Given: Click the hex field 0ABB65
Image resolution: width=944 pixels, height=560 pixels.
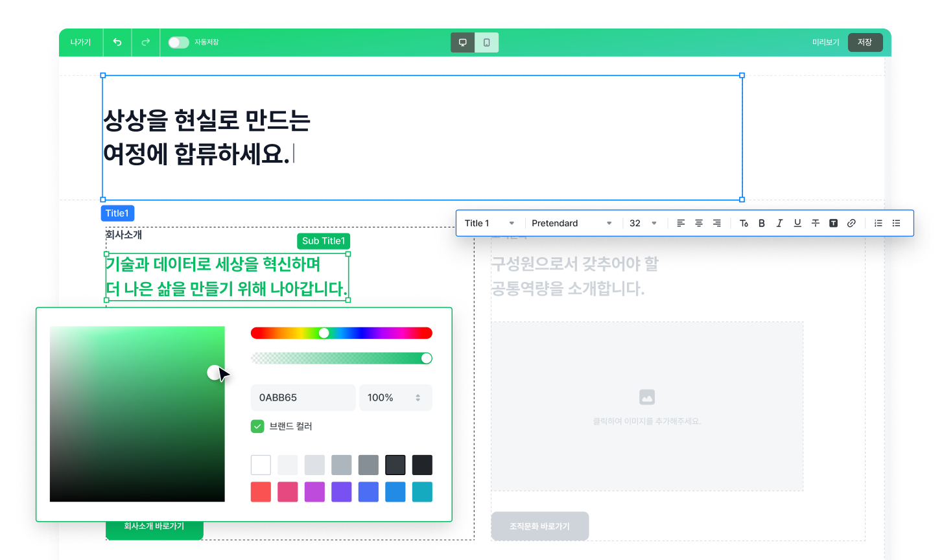Looking at the screenshot, I should (x=303, y=398).
